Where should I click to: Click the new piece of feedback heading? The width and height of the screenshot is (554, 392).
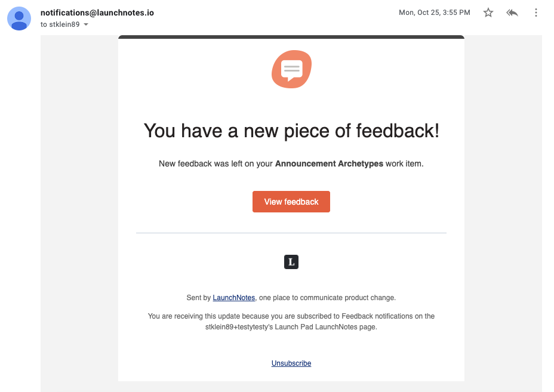291,131
